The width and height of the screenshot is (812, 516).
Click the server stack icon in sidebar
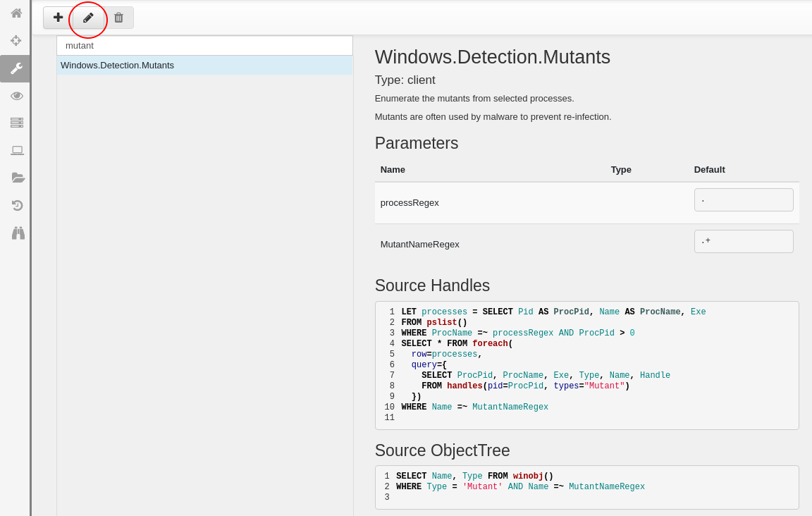(x=16, y=123)
